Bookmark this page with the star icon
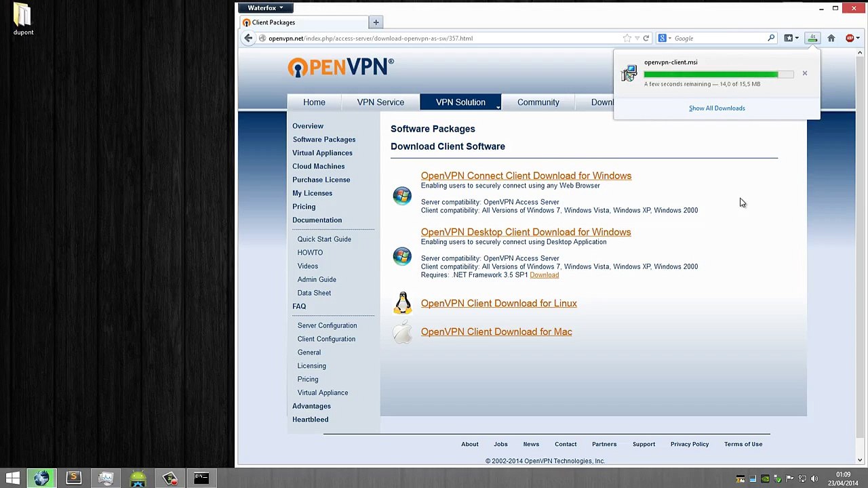This screenshot has height=488, width=868. [x=627, y=38]
